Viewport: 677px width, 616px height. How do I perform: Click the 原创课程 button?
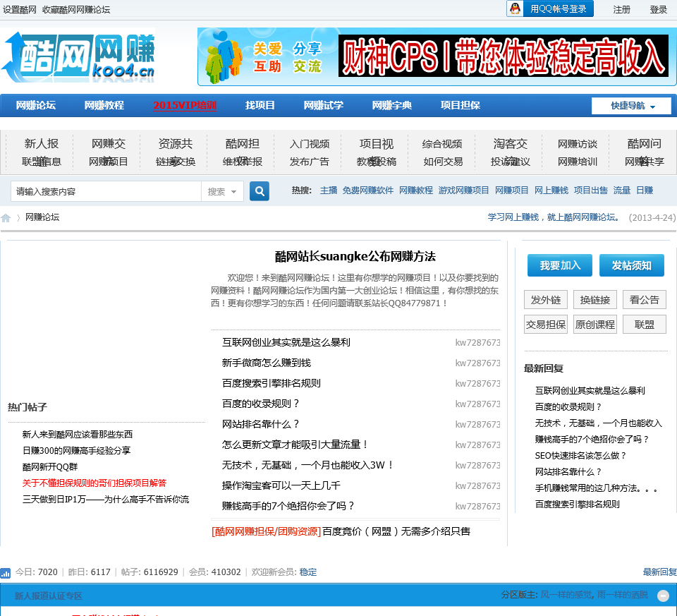(595, 325)
